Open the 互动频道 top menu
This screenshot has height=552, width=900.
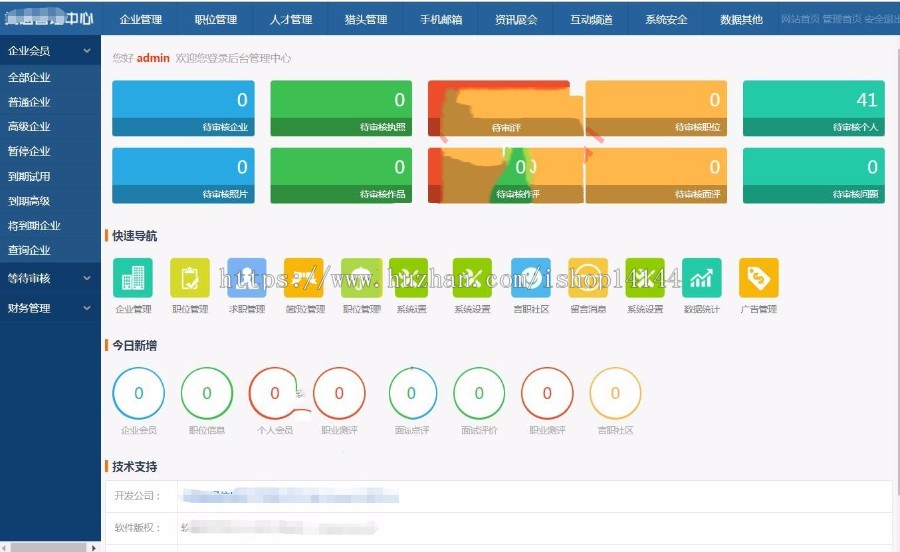591,20
